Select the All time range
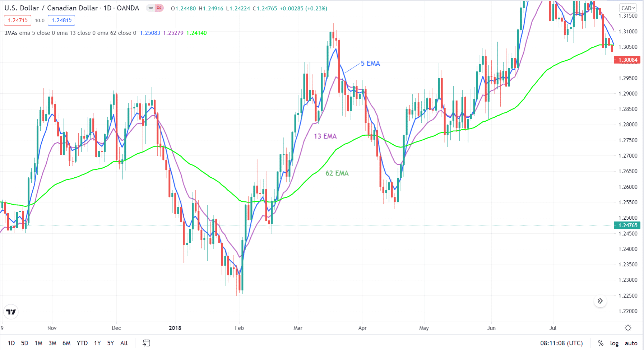This screenshot has width=644, height=350. click(124, 343)
